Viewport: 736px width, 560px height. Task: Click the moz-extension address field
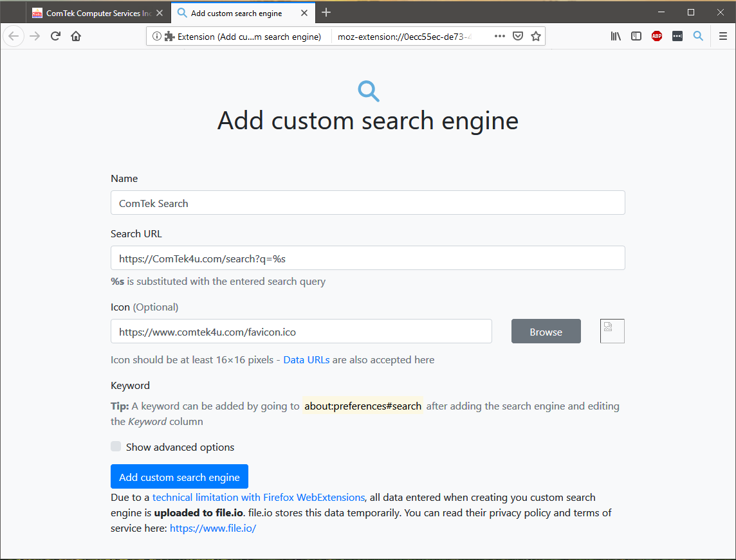[404, 37]
